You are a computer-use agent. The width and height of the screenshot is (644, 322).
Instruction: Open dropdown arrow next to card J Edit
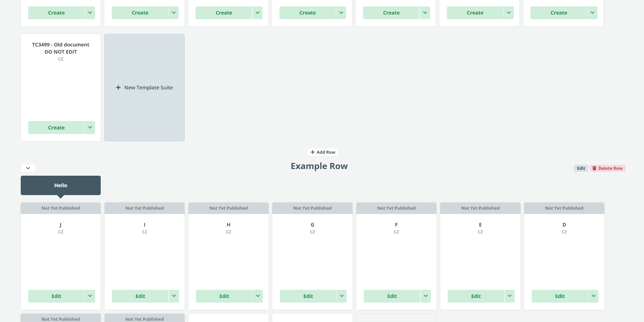point(90,296)
